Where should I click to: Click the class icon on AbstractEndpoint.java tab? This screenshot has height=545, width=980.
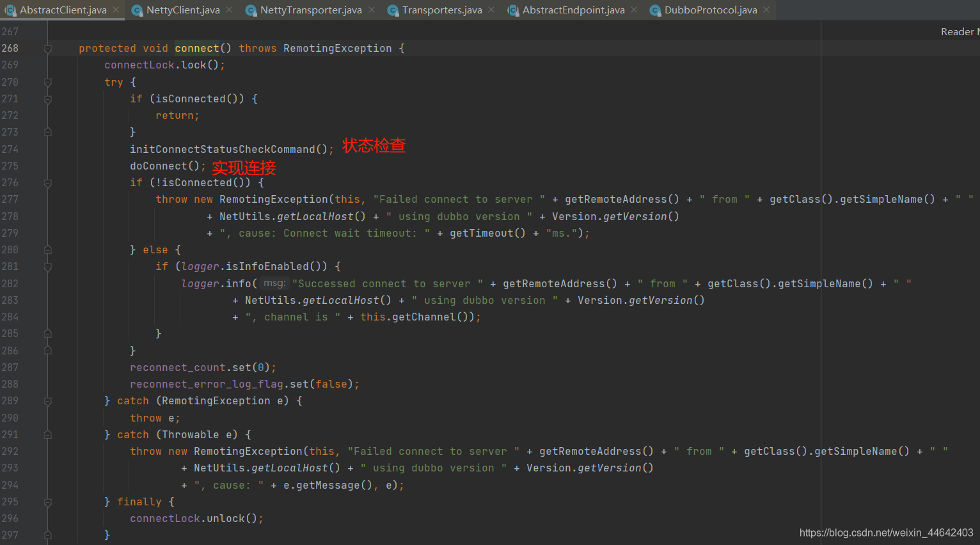pyautogui.click(x=513, y=10)
